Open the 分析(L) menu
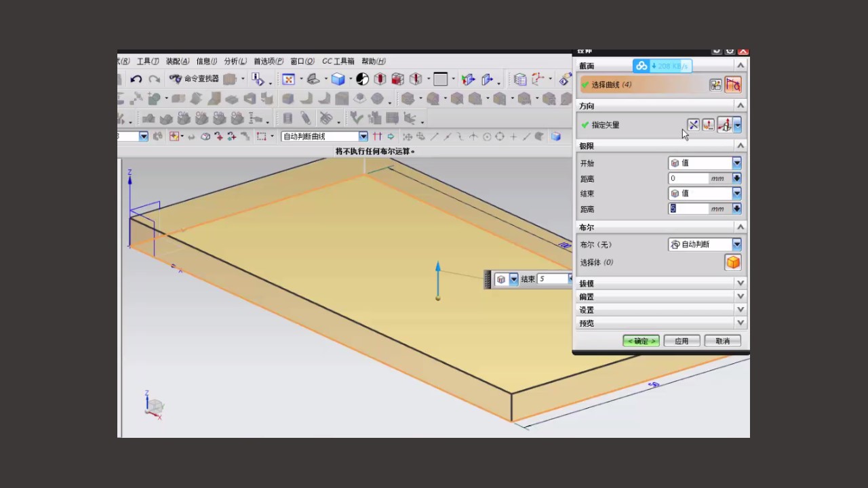 click(235, 61)
